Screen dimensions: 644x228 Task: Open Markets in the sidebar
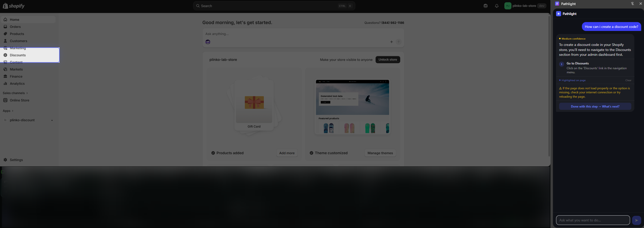pyautogui.click(x=28, y=69)
